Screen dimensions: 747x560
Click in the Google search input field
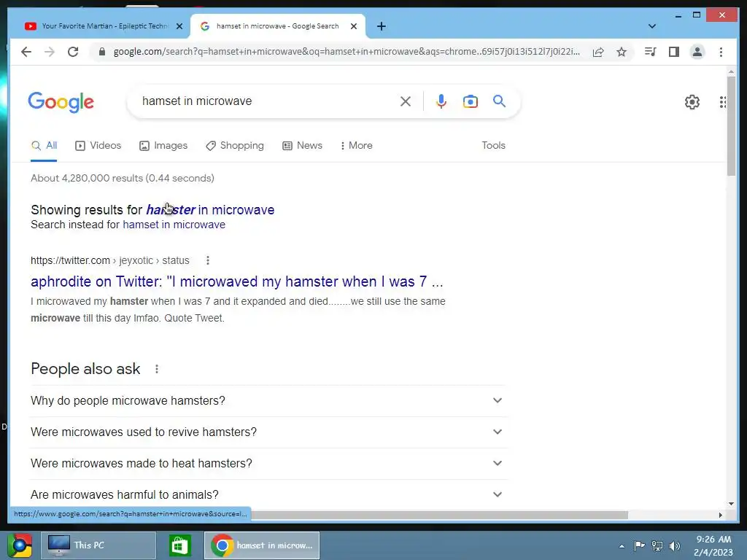tap(267, 101)
